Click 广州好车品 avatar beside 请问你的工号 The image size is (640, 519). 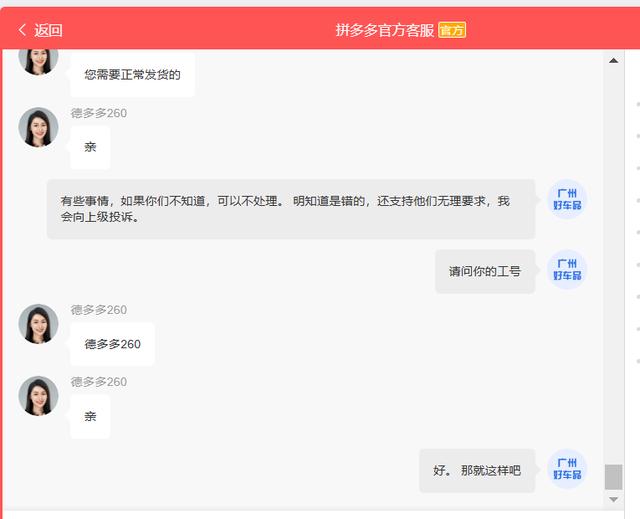point(567,270)
